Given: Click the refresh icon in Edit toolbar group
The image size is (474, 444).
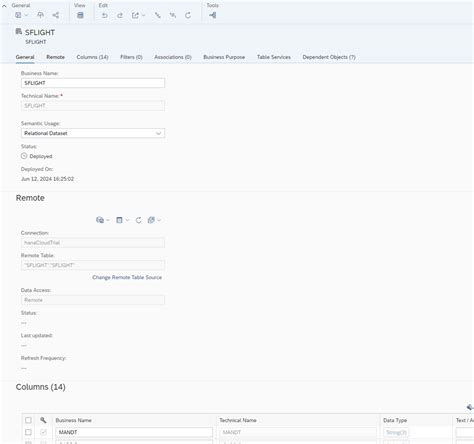Looking at the screenshot, I should (x=188, y=15).
